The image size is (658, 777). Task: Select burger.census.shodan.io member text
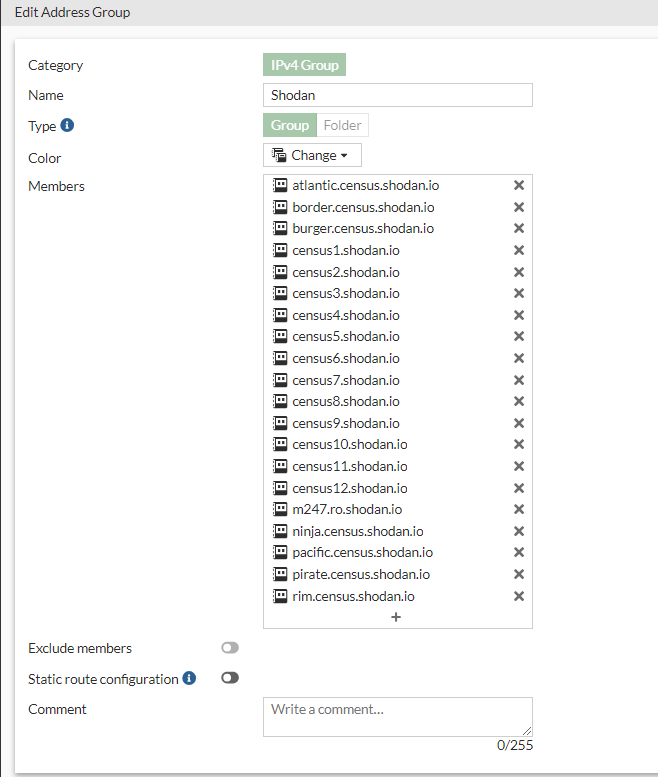point(363,228)
